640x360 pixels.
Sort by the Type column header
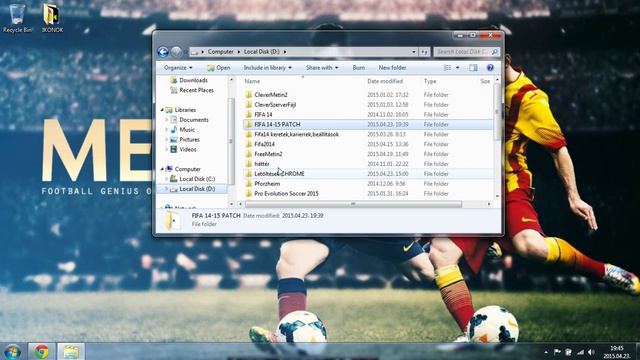click(430, 81)
